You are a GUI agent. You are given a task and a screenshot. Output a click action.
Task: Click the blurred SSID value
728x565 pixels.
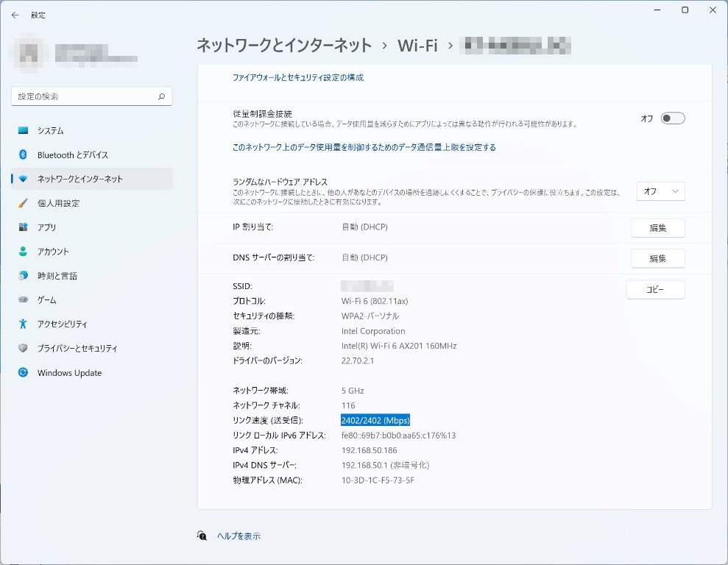tap(367, 285)
